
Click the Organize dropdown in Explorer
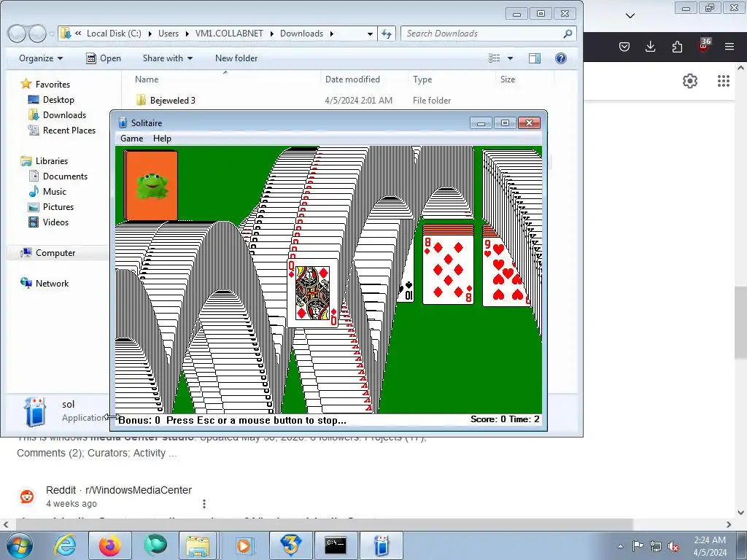[x=41, y=58]
